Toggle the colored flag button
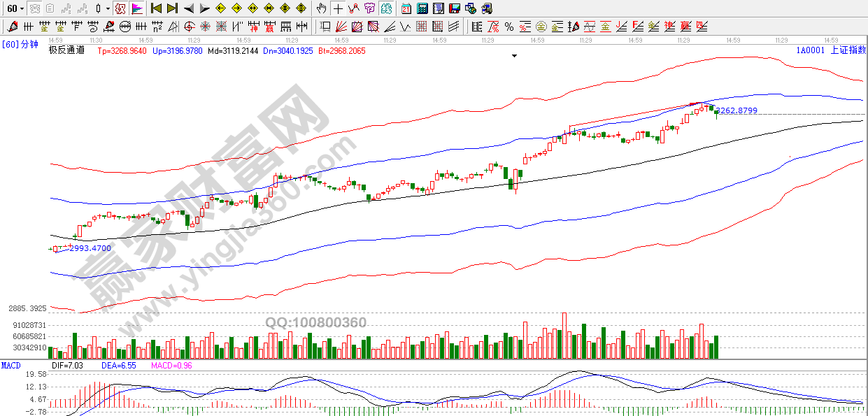 coord(136,8)
